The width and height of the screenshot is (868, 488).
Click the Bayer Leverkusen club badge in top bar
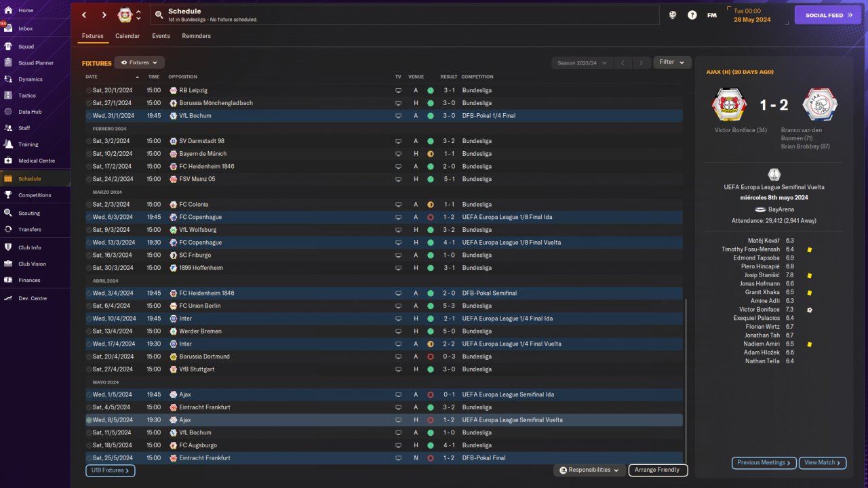tap(125, 15)
